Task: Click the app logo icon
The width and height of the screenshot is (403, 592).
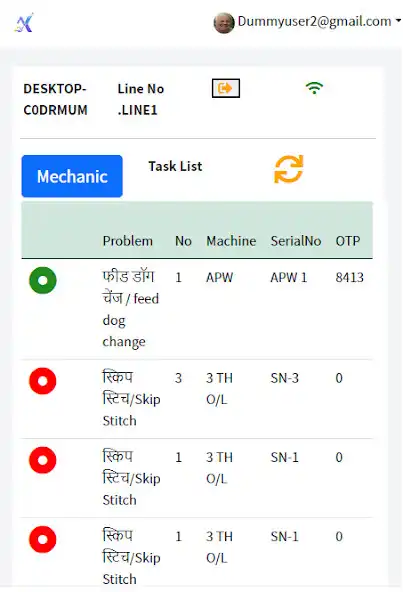Action: (x=24, y=23)
